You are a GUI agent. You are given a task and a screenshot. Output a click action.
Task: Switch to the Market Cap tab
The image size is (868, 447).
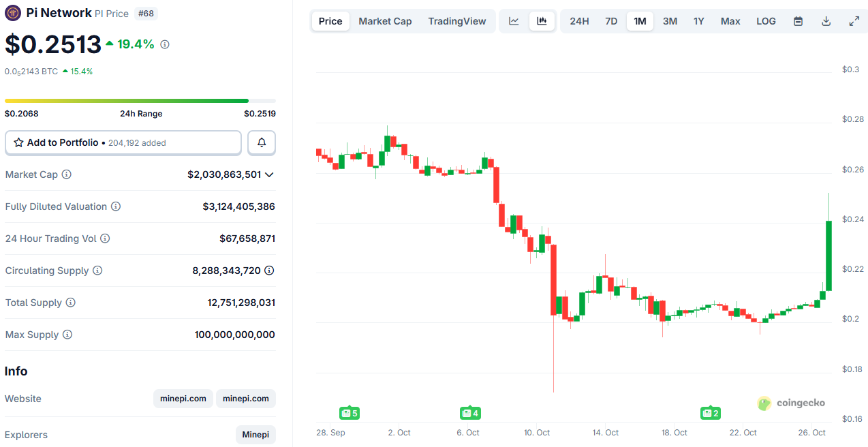[385, 21]
